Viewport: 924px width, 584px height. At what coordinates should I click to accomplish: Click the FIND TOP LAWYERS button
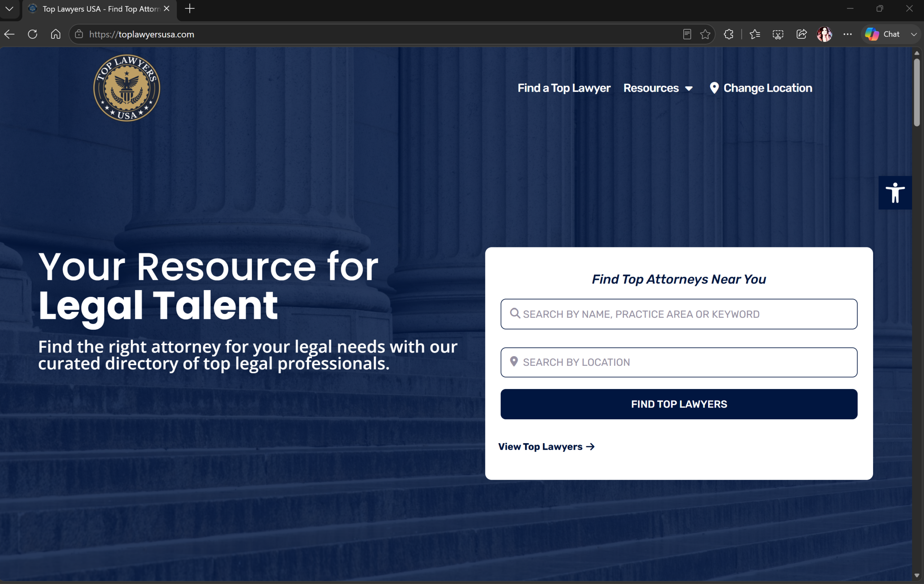(x=679, y=404)
